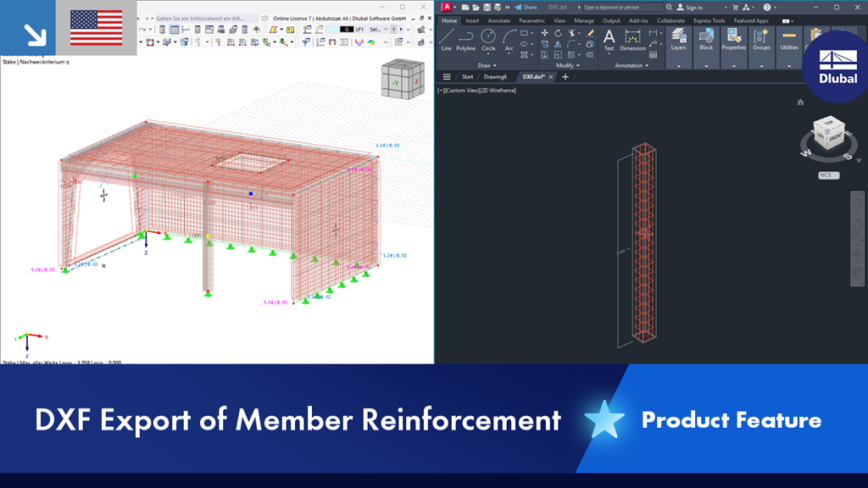Viewport: 868px width, 488px height.
Task: Click the 2D Wireframe visual style control
Action: (x=498, y=90)
